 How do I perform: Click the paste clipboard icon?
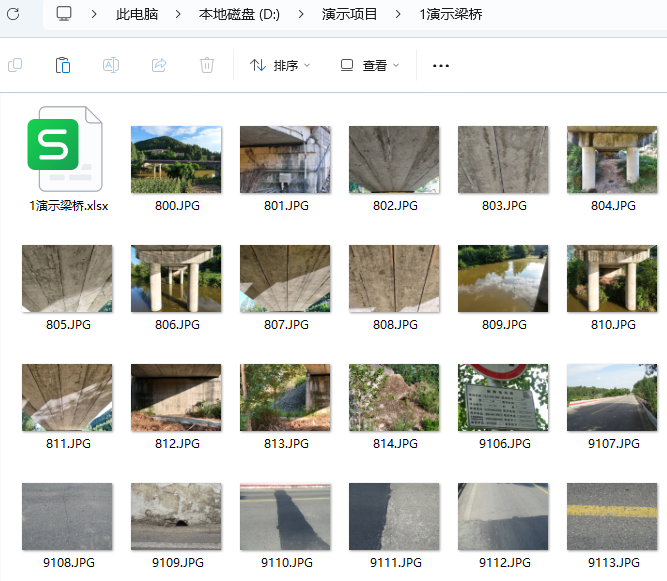(x=63, y=65)
